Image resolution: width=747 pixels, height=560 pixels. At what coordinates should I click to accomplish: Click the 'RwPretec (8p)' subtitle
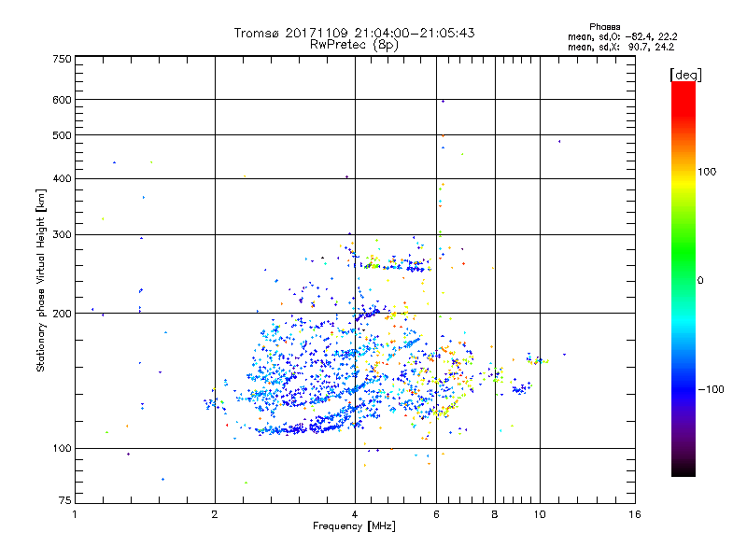354,45
